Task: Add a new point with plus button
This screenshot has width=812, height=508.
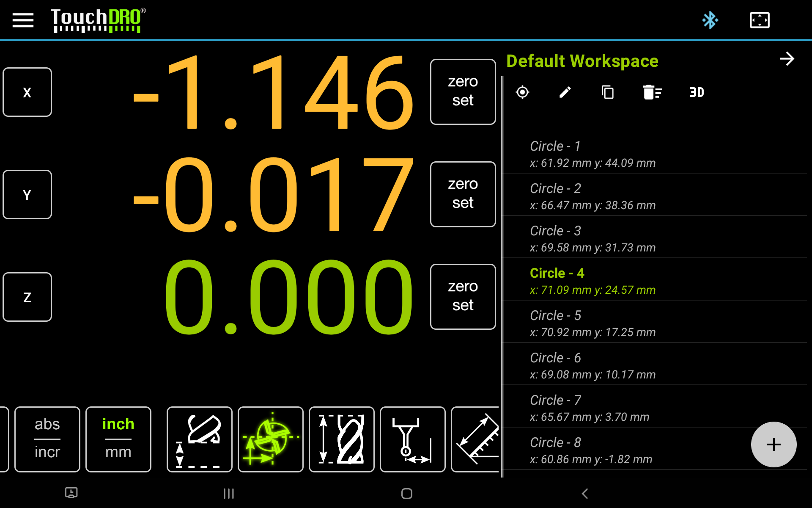Action: coord(774,444)
